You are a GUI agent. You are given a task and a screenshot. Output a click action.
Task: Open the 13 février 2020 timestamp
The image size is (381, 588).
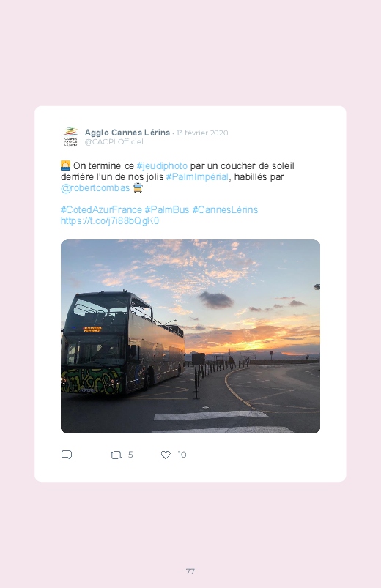point(202,133)
